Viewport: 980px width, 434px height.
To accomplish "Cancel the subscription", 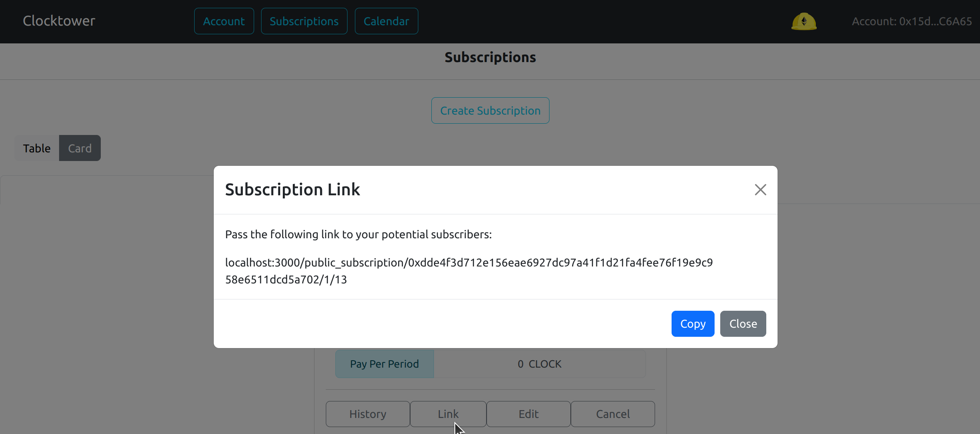I will click(x=612, y=414).
